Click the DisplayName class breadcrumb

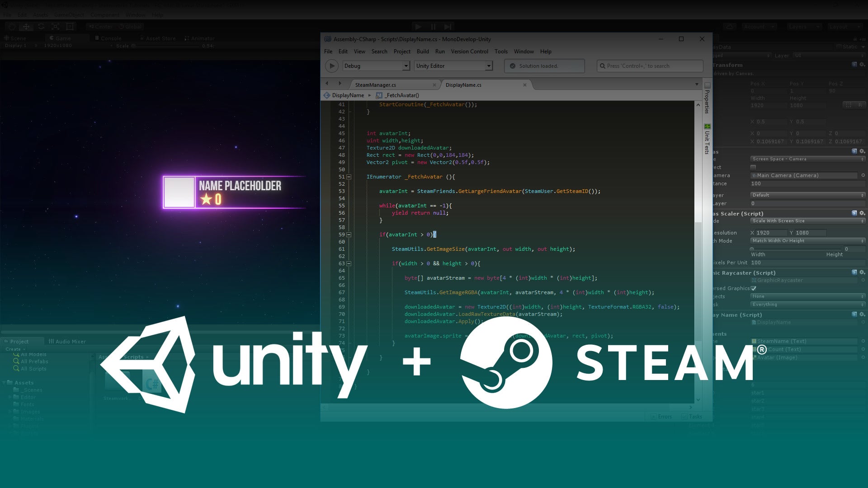point(347,95)
